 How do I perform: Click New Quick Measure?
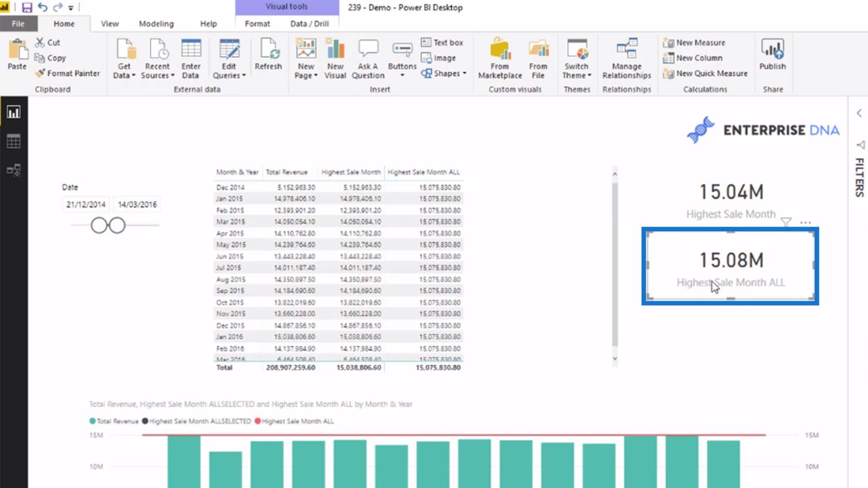[x=706, y=73]
